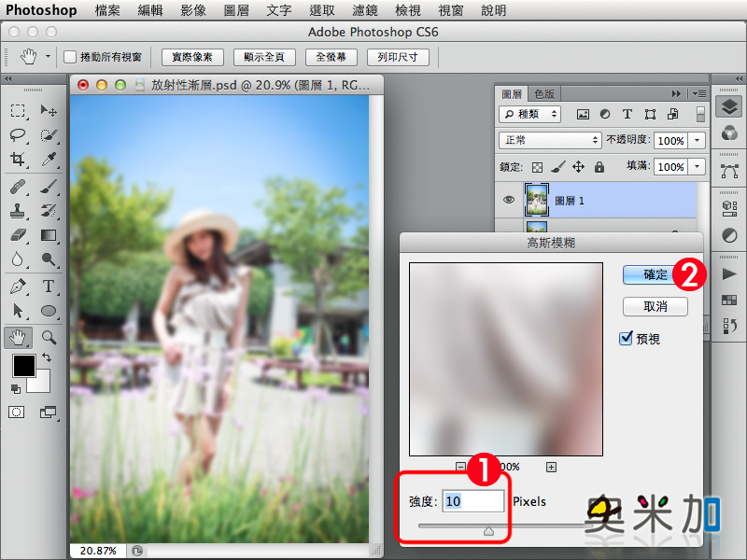The height and width of the screenshot is (560, 747).
Task: Swap foreground and background colors
Action: point(46,357)
